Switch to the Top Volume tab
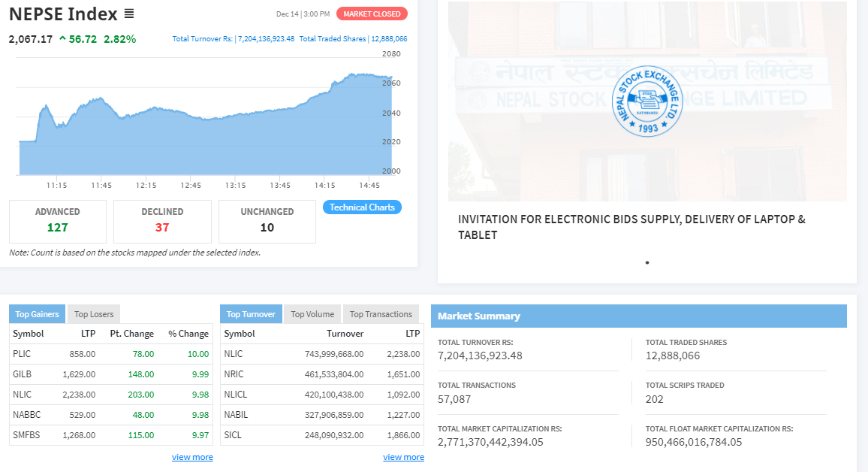The height and width of the screenshot is (472, 868). (313, 314)
